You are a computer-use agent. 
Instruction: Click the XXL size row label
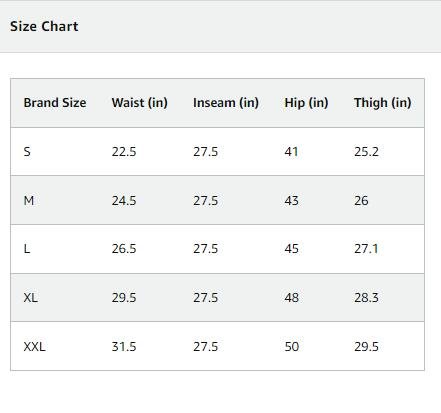(x=34, y=347)
